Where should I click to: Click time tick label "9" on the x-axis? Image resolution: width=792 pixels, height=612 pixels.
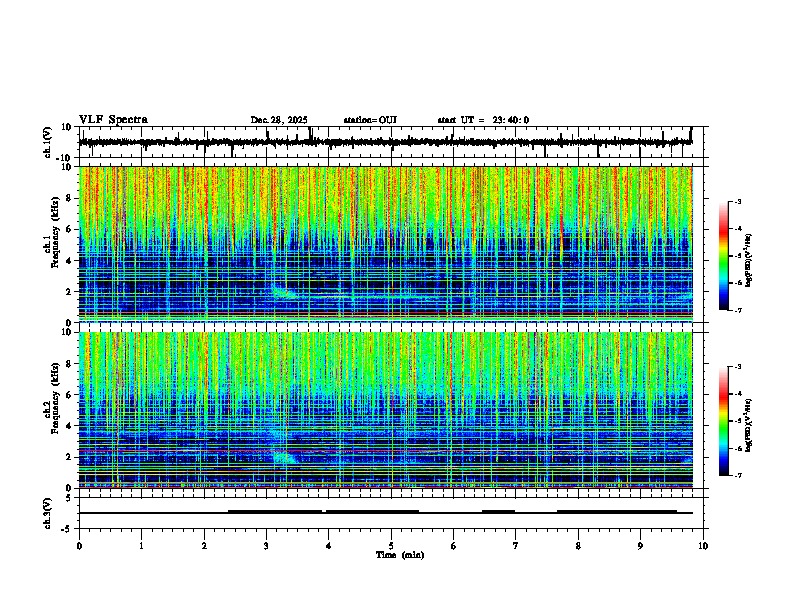(640, 546)
